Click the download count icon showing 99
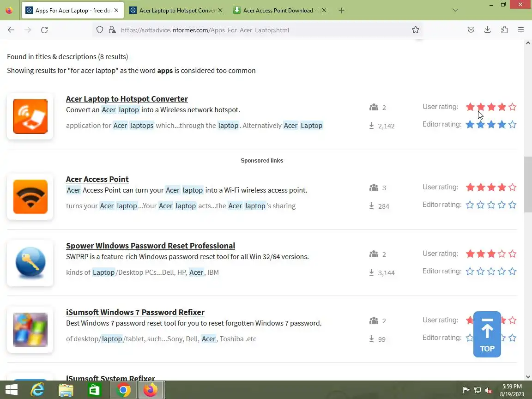This screenshot has width=532, height=399. (371, 339)
